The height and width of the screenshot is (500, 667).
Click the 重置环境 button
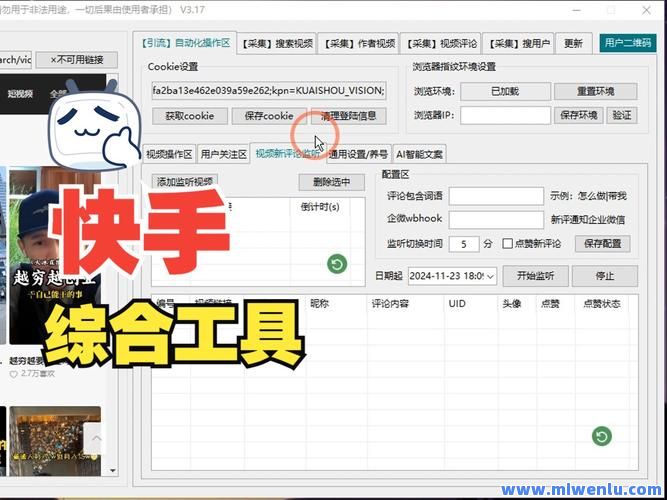pos(595,91)
